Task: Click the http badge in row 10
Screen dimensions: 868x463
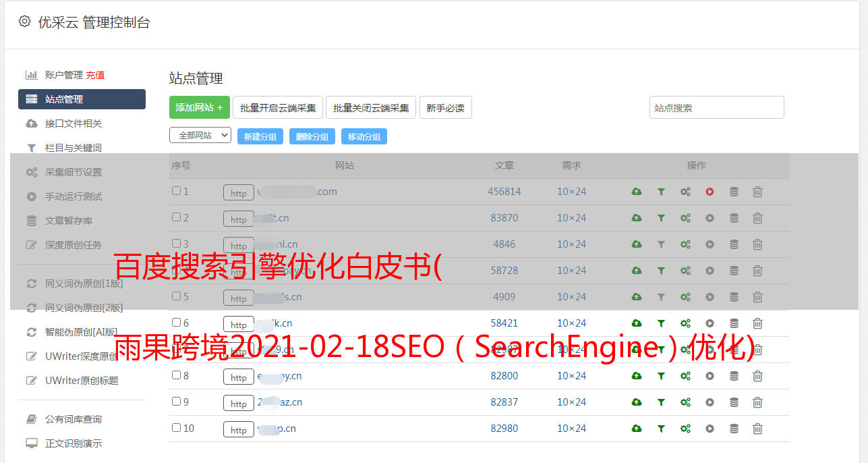Action: click(x=239, y=429)
